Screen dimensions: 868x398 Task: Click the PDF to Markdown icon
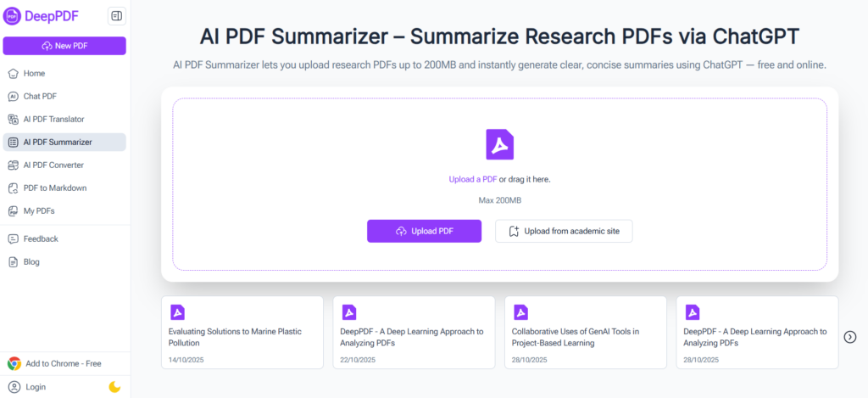pos(14,188)
